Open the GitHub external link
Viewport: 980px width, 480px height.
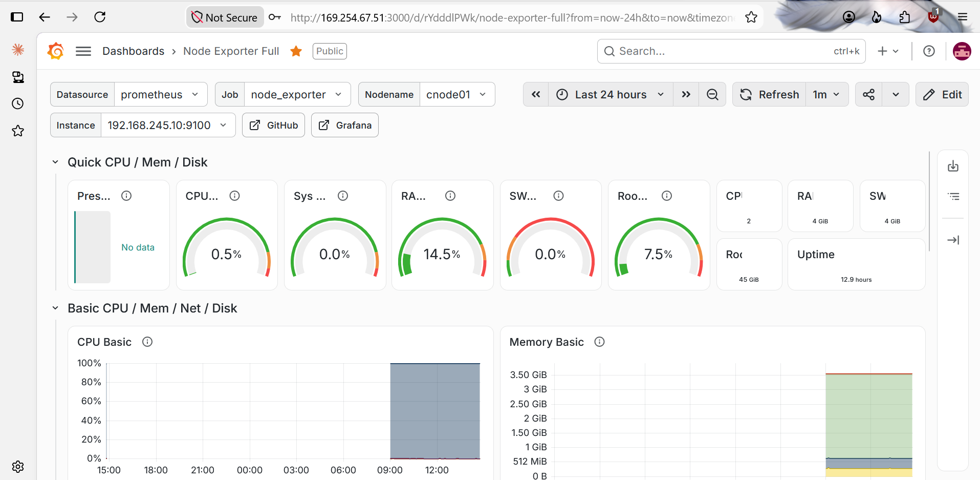273,125
